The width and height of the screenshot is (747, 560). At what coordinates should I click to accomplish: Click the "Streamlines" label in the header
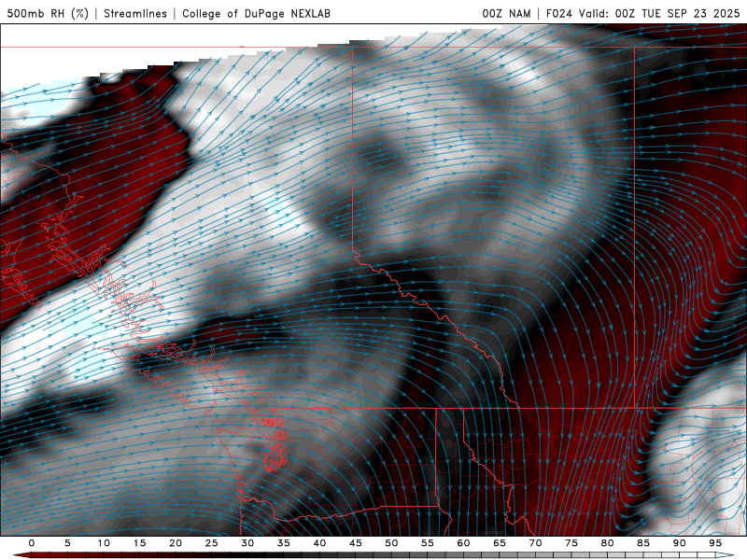pos(135,13)
